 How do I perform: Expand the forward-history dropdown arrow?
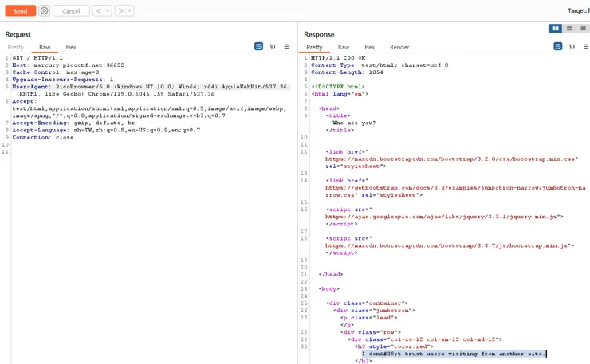click(130, 11)
